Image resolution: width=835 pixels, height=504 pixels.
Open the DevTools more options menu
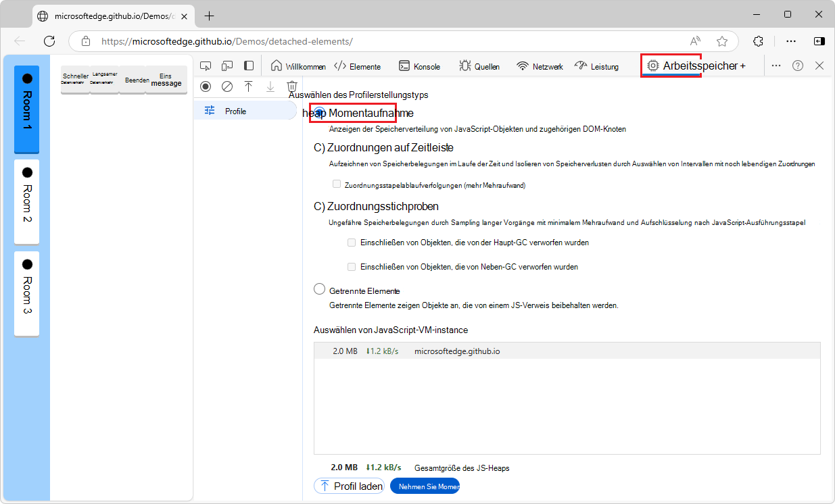coord(776,65)
